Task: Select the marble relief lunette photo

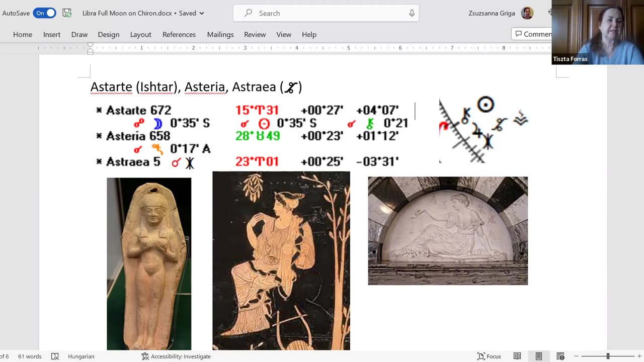Action: [x=448, y=231]
